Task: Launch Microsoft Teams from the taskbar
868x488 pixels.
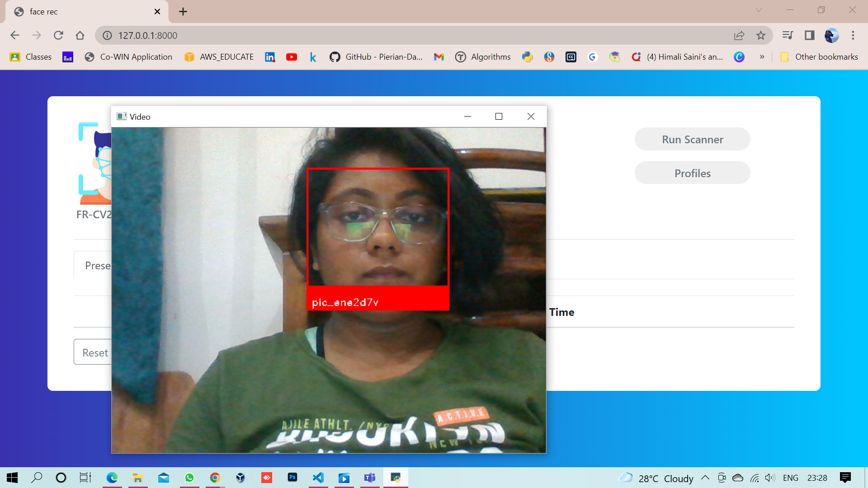Action: 370,478
